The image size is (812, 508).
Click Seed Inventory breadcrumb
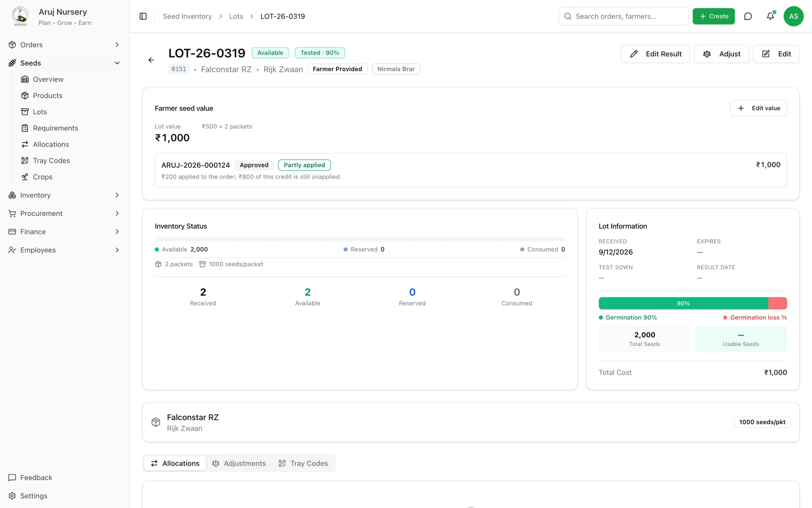187,17
